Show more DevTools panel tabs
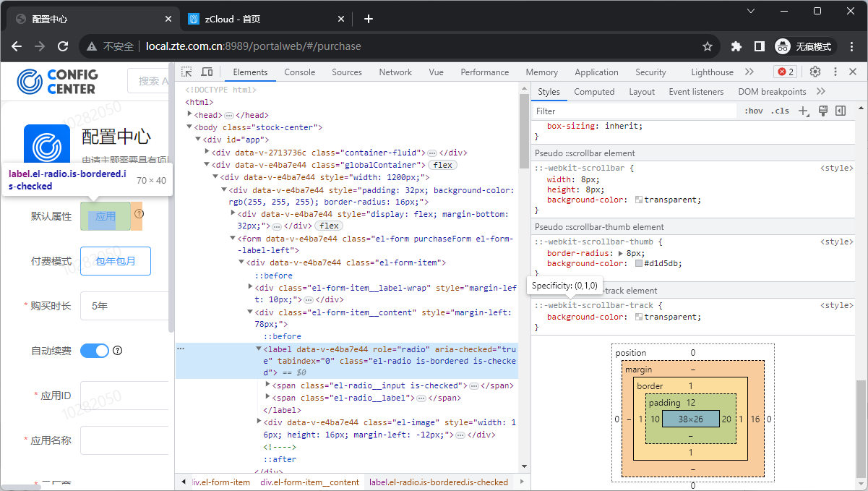Screen dimensions: 868x491 tap(749, 72)
